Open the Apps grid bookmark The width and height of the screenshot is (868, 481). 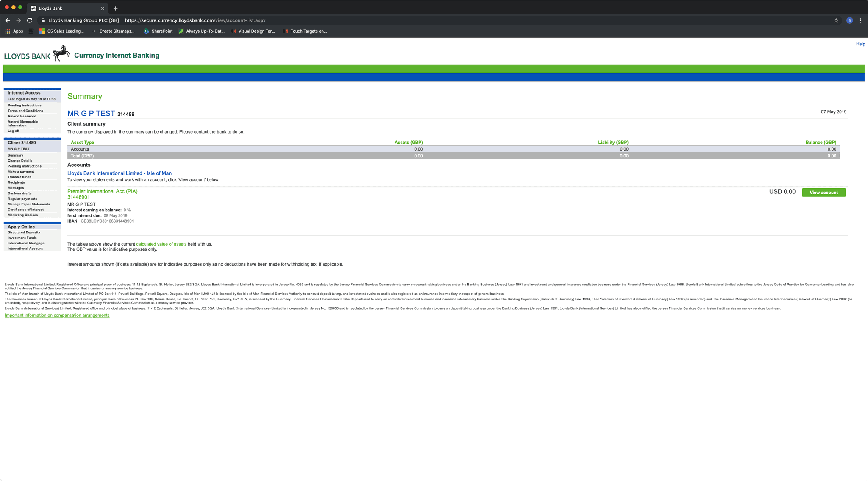[14, 31]
